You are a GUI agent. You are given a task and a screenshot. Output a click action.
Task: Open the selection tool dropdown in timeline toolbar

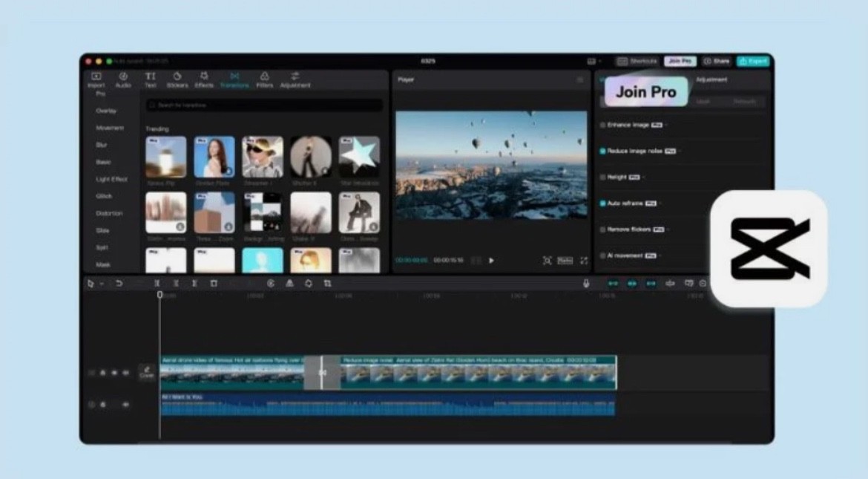tap(102, 284)
